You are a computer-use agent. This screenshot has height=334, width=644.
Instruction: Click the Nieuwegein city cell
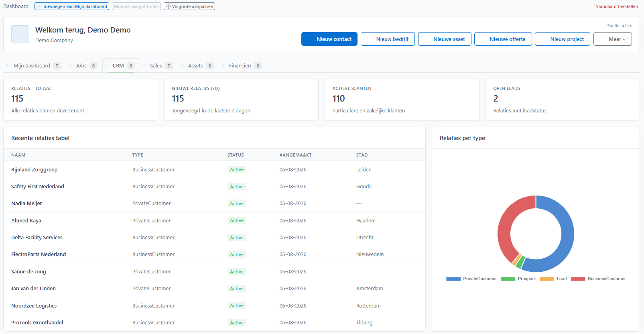point(370,254)
